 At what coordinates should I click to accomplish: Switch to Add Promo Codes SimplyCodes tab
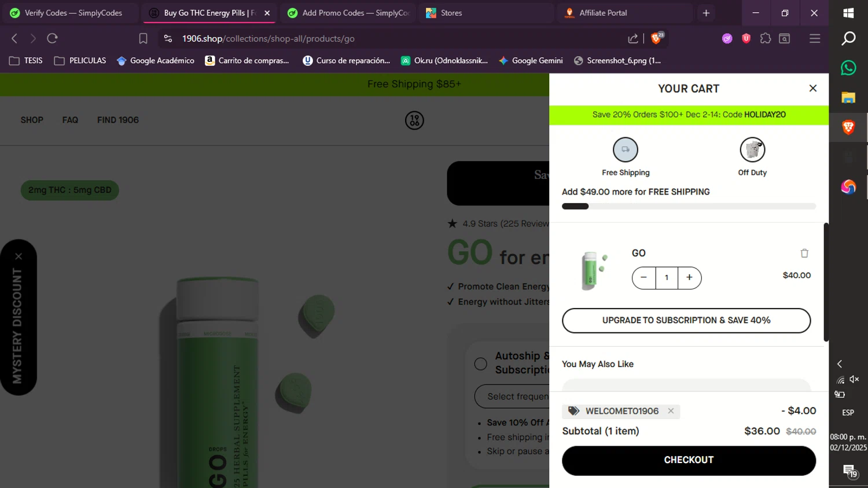click(x=348, y=13)
